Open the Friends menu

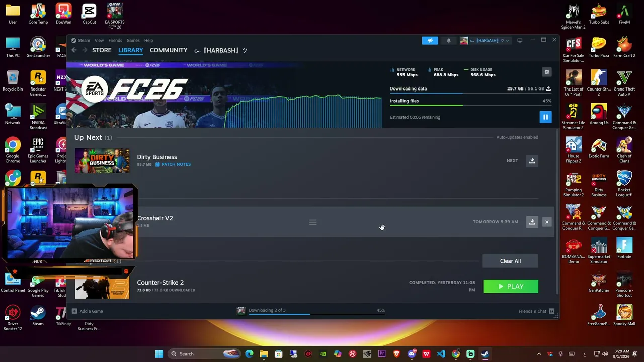pos(115,41)
